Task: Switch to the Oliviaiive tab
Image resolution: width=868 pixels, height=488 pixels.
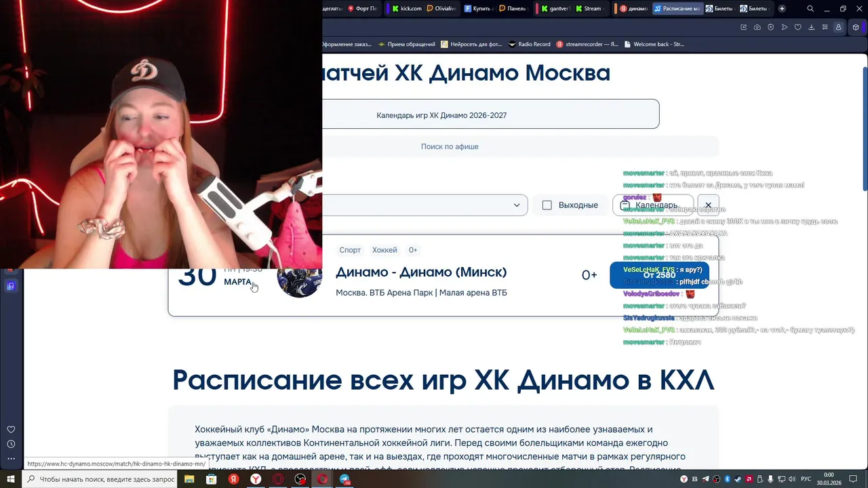Action: tap(441, 9)
